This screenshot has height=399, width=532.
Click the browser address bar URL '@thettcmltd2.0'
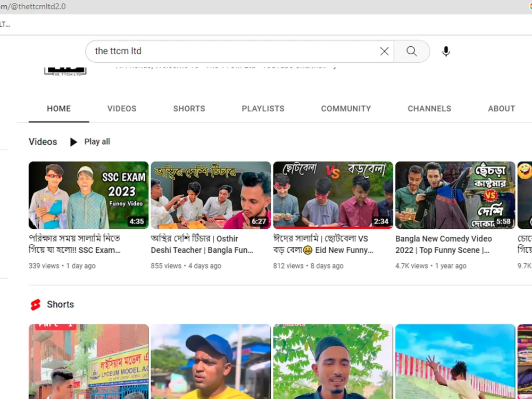coord(33,6)
